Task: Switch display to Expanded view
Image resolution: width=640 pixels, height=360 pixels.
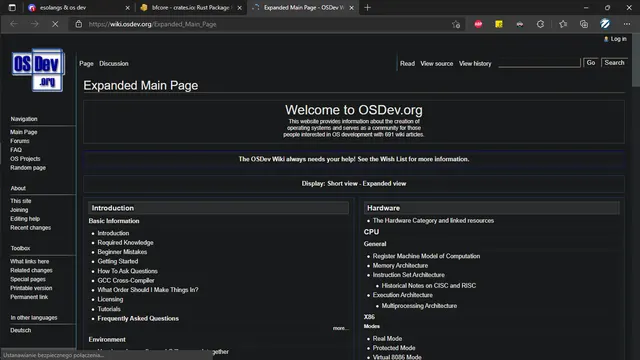Action: pos(384,184)
